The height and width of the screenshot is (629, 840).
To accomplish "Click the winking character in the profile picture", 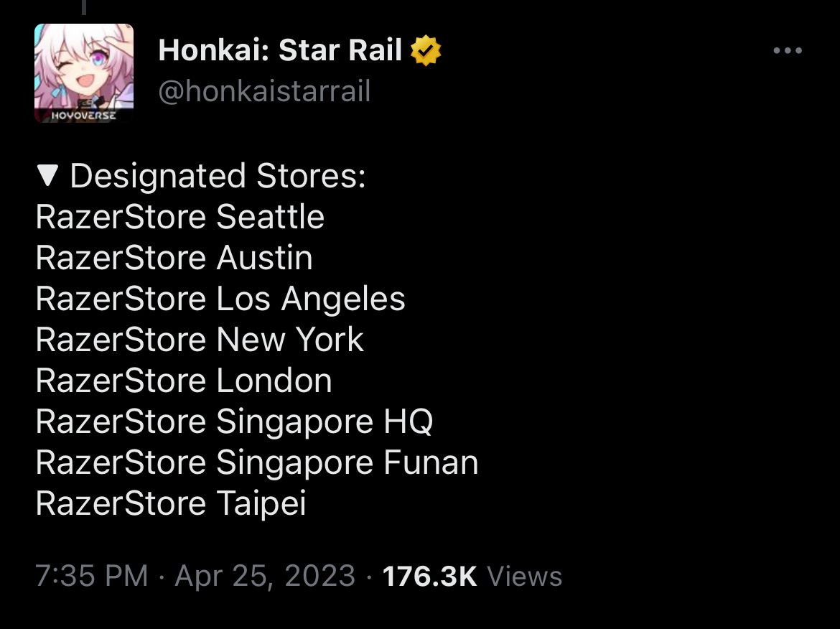I will 79,65.
